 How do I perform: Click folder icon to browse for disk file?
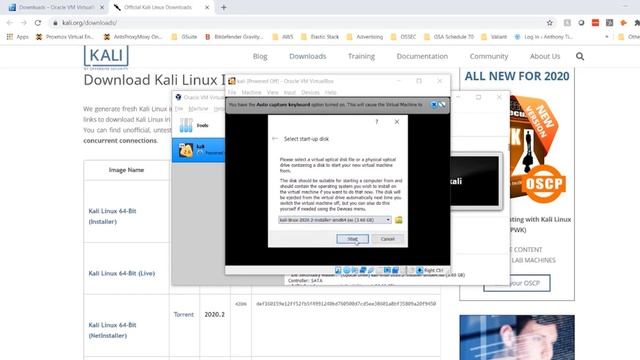click(398, 220)
